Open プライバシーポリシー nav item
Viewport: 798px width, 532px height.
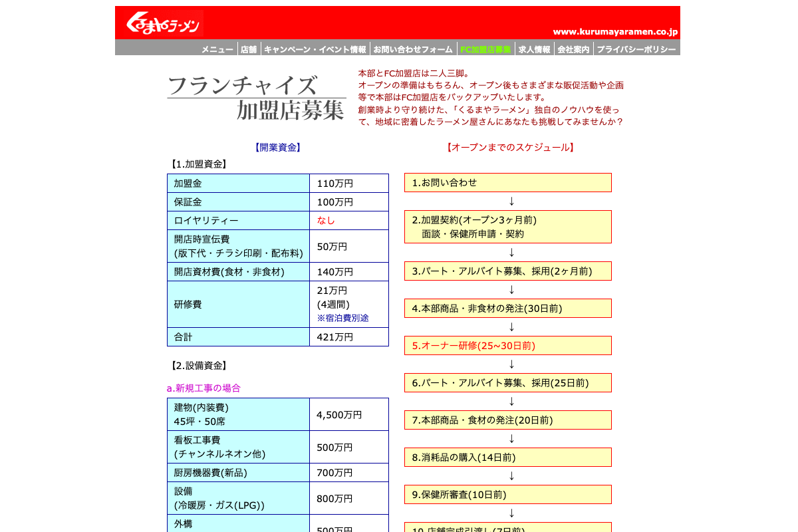(x=636, y=49)
